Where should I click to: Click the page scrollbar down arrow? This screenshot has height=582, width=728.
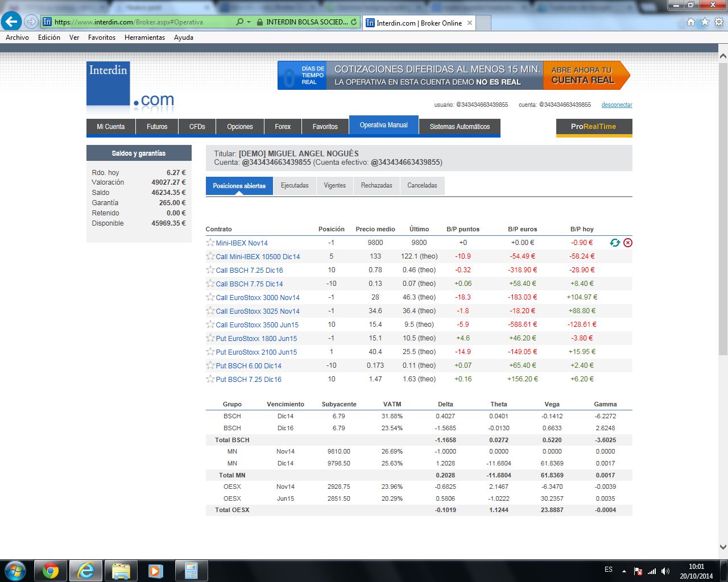pyautogui.click(x=723, y=547)
